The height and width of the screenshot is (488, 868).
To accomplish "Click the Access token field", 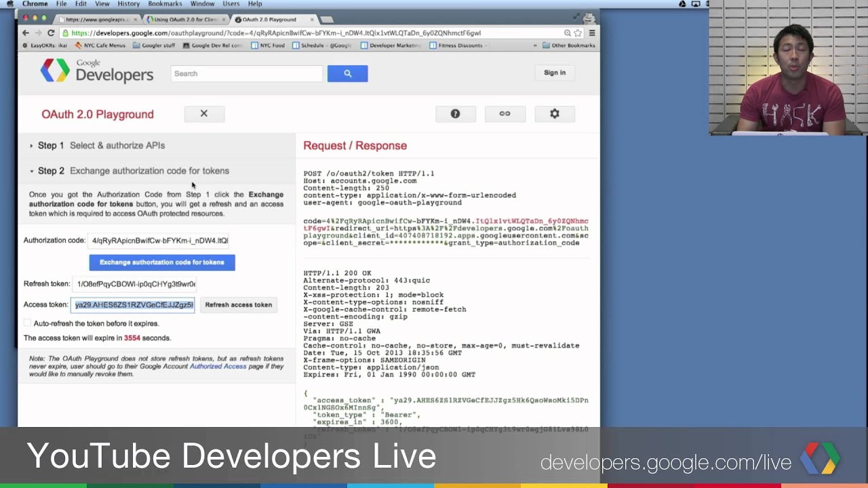I will 134,305.
